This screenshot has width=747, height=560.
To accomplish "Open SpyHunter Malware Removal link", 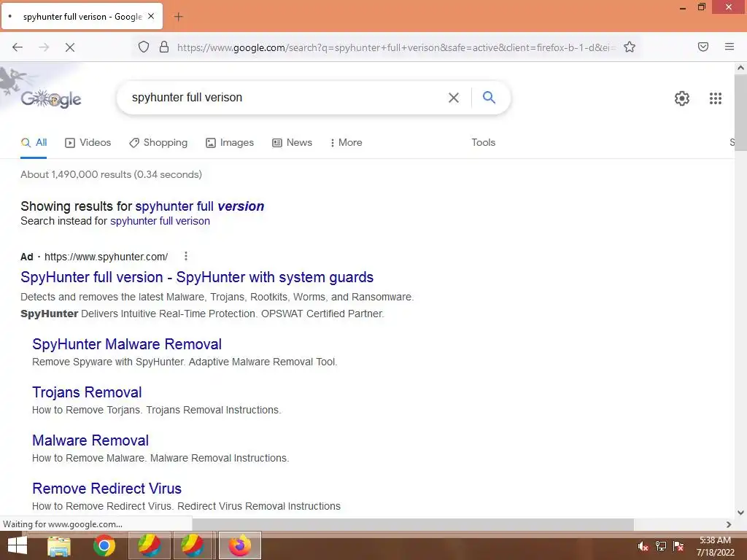I will tap(127, 344).
